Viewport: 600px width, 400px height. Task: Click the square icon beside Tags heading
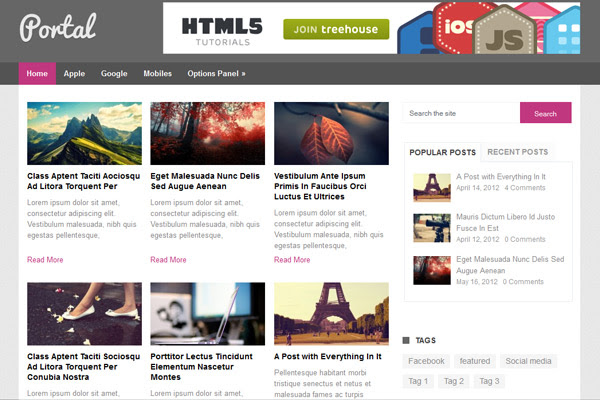coord(406,340)
